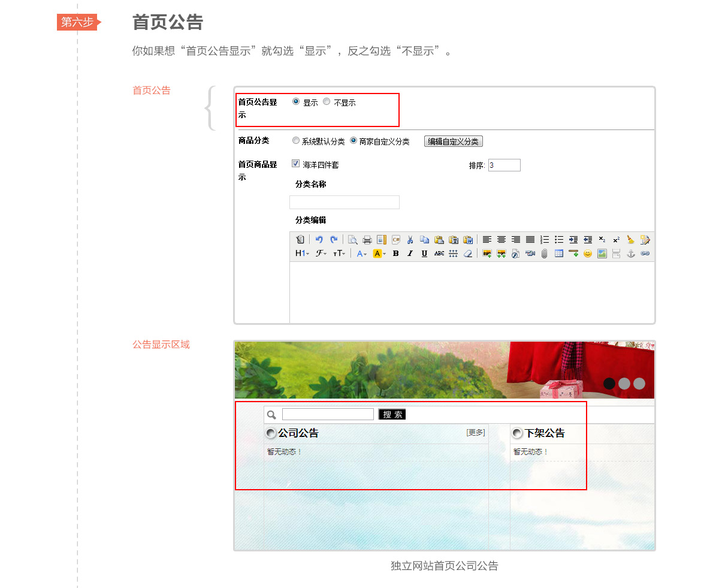Open the emoticon smiley picker

[x=588, y=254]
